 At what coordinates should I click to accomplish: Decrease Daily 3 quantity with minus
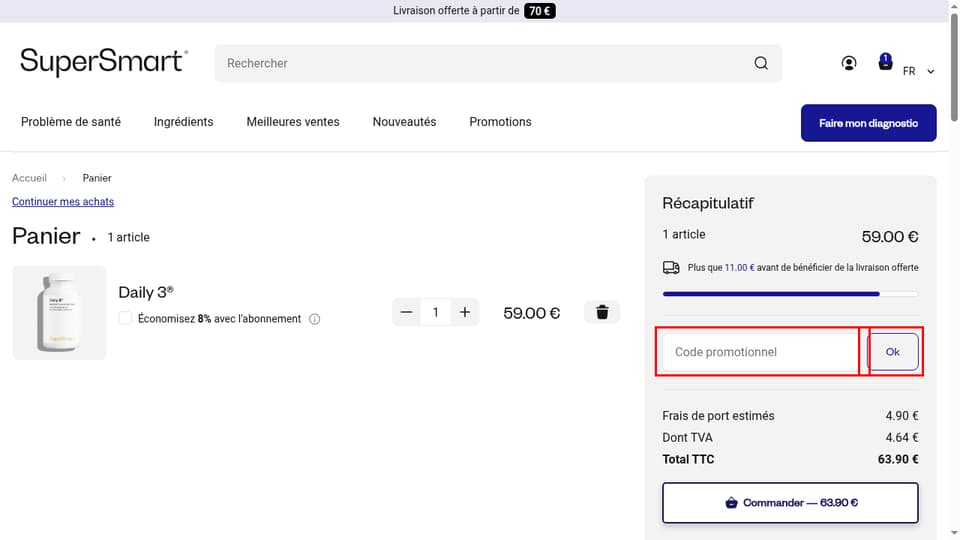tap(406, 312)
